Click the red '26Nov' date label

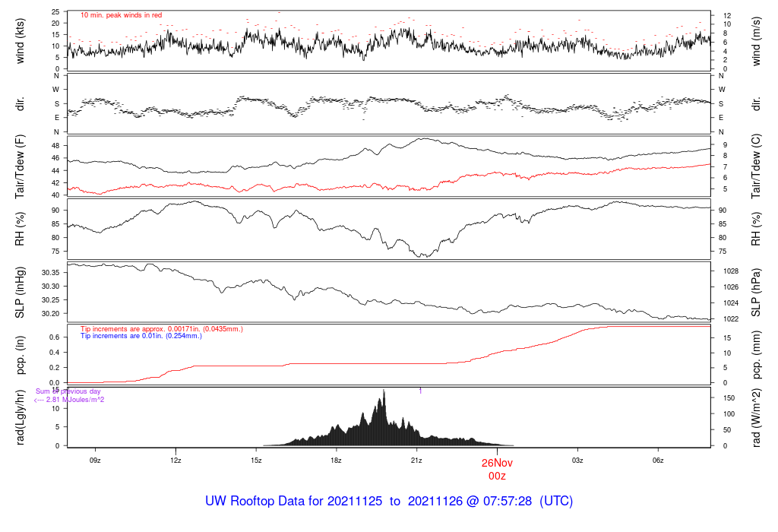click(497, 463)
